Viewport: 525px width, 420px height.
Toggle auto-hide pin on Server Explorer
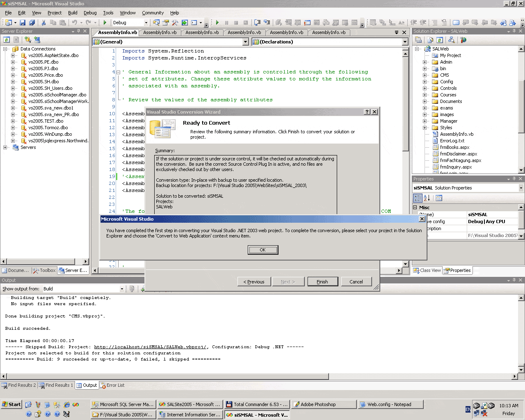79,31
